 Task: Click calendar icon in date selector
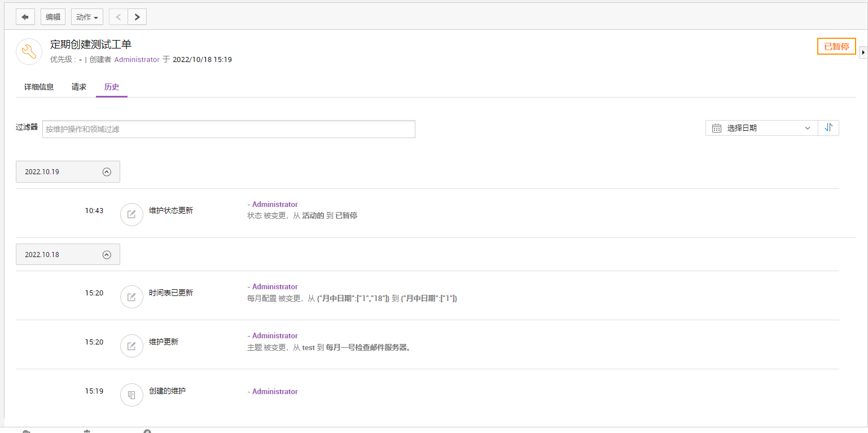(717, 128)
